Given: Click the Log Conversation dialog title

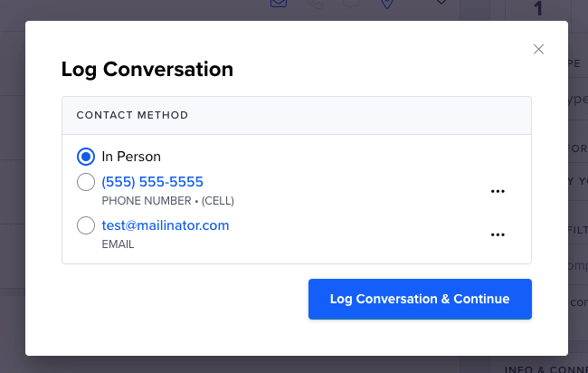Looking at the screenshot, I should [x=147, y=70].
